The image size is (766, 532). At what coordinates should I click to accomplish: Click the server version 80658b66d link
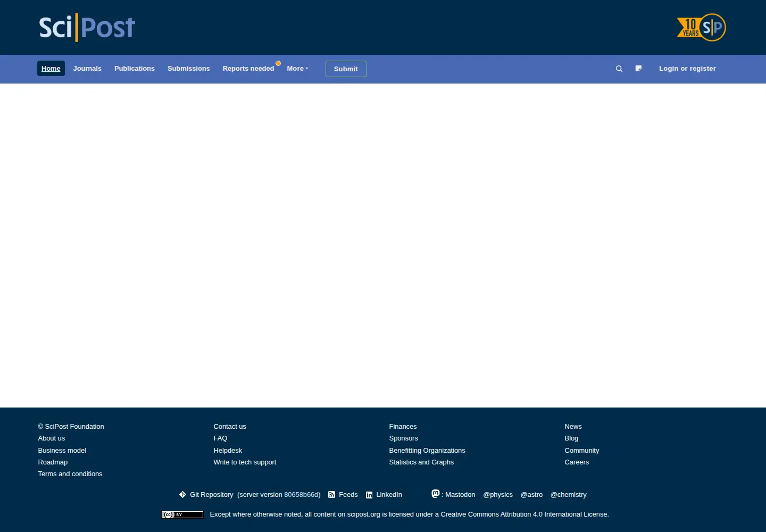pyautogui.click(x=302, y=495)
